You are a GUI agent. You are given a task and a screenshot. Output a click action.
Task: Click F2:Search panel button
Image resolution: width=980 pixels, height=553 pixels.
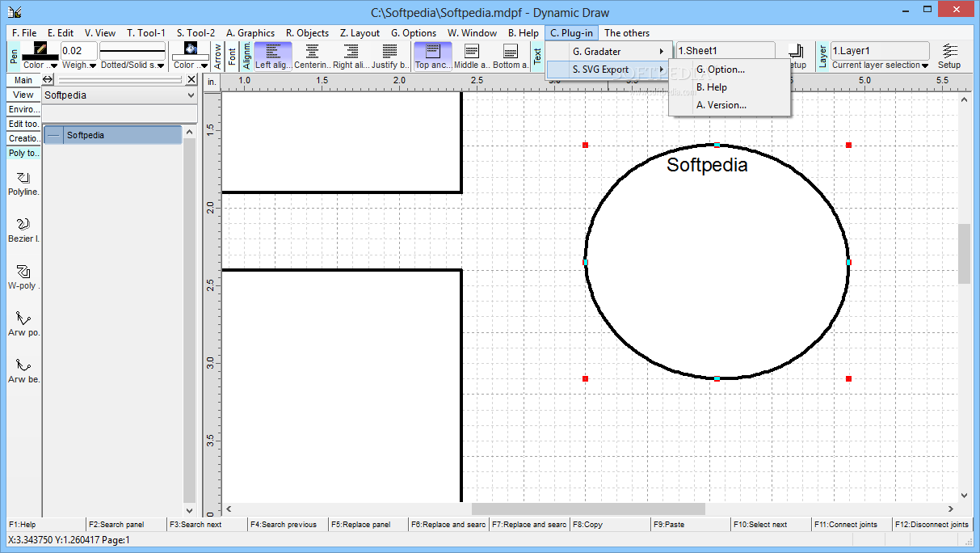[x=126, y=525]
